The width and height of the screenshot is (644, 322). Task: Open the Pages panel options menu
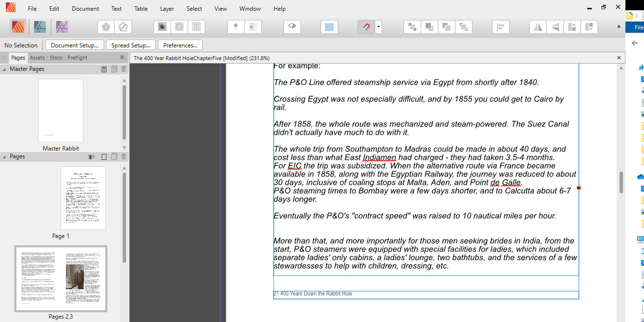point(123,58)
